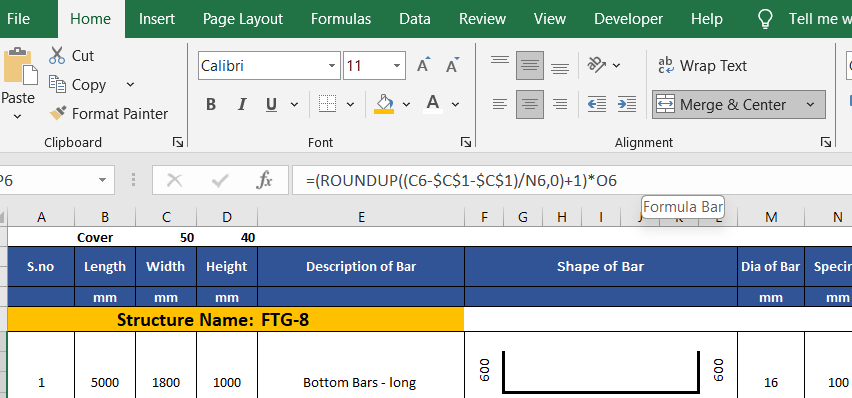Apply the Font Color letter A
Viewport: 852px width, 398px height.
pyautogui.click(x=433, y=103)
